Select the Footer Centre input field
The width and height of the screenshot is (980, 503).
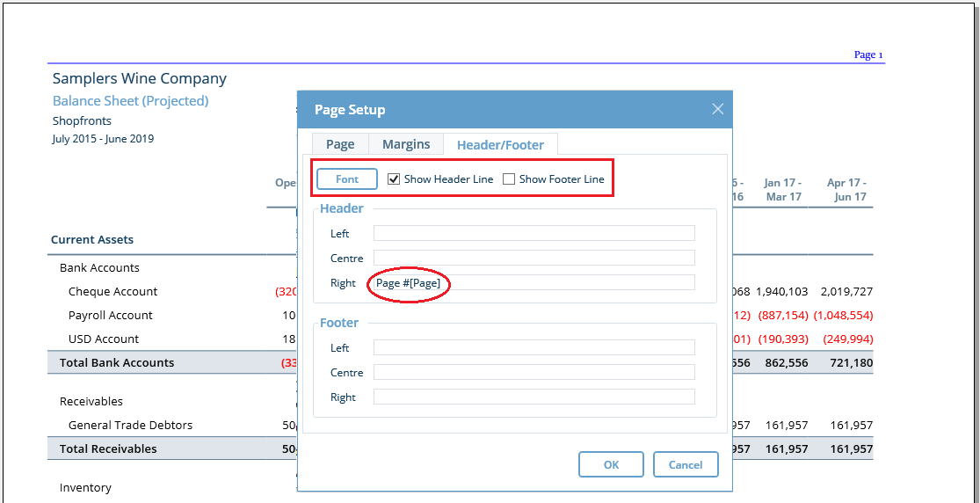(534, 373)
